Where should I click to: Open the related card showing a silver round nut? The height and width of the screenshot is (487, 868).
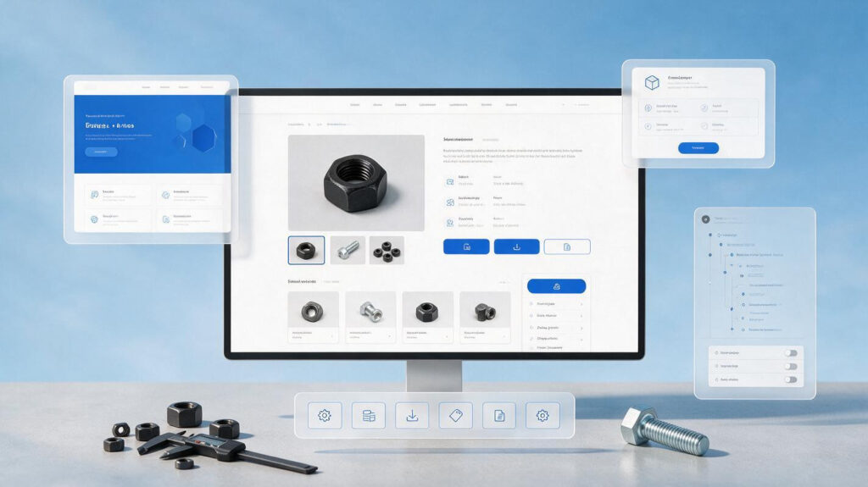[313, 317]
